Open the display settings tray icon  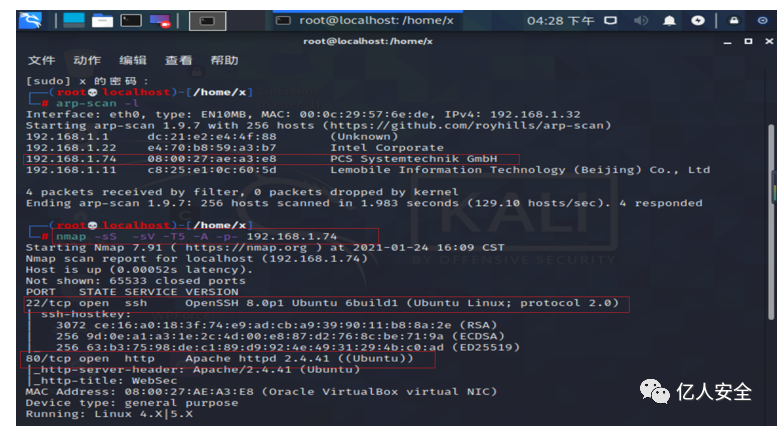[x=610, y=21]
